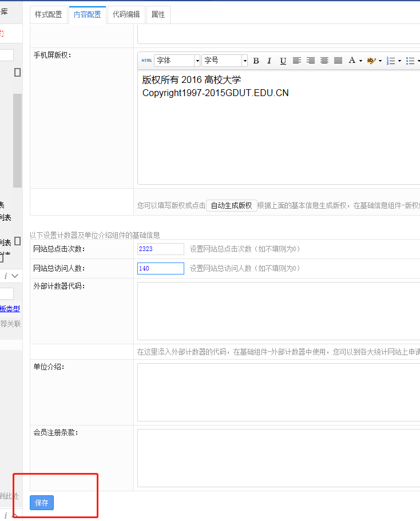
Task: Click the 网站总访问人数 input field
Action: click(161, 268)
